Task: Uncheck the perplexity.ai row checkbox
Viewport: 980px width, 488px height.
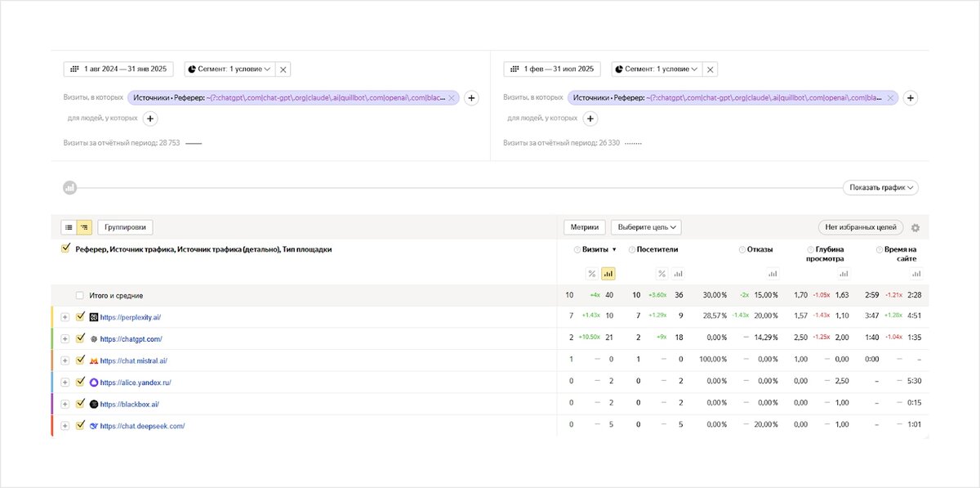Action: [80, 316]
